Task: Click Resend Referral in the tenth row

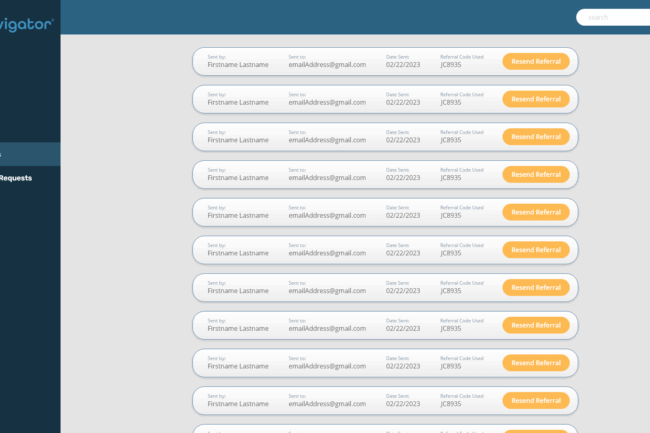Action: point(535,401)
